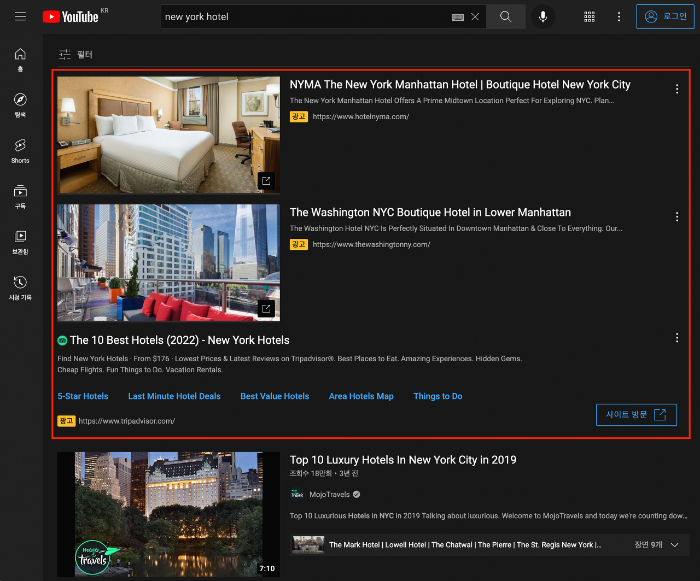Click the 조회수 18만회 view count text
Viewport: 700px width, 581px height.
tap(311, 473)
